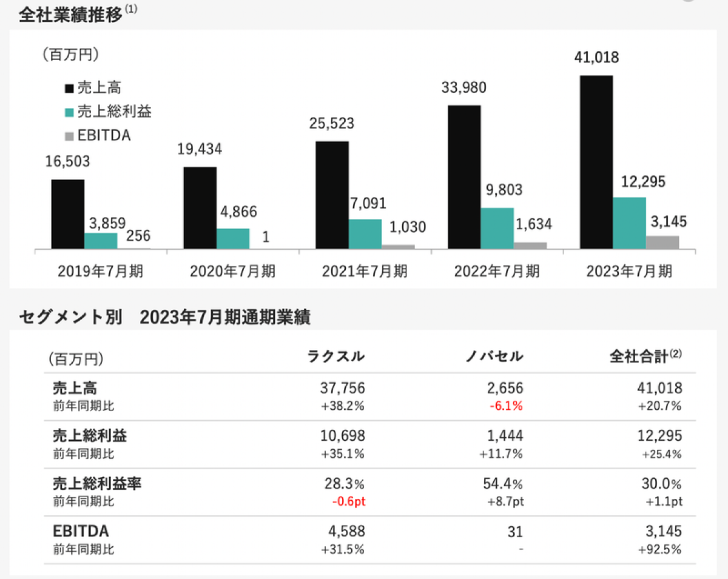Image resolution: width=728 pixels, height=579 pixels.
Task: Select the teal 2022年7月期 gross profit bar
Action: 497,228
